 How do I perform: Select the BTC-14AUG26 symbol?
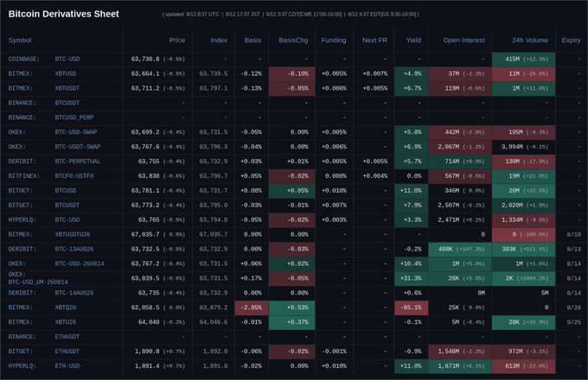(74, 293)
